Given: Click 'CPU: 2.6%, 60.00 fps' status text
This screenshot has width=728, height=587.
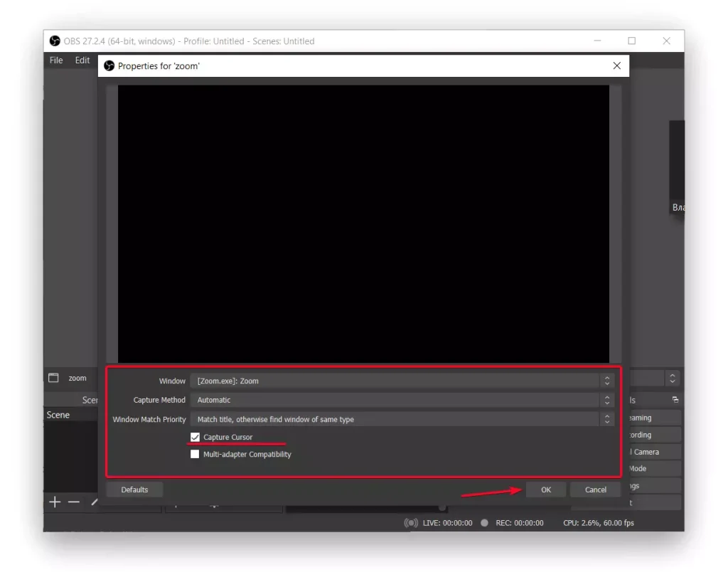Looking at the screenshot, I should [x=599, y=523].
